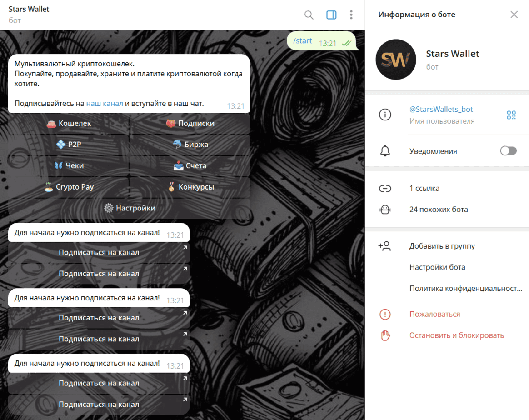
Task: Open the P2P bot button
Action: click(x=69, y=145)
